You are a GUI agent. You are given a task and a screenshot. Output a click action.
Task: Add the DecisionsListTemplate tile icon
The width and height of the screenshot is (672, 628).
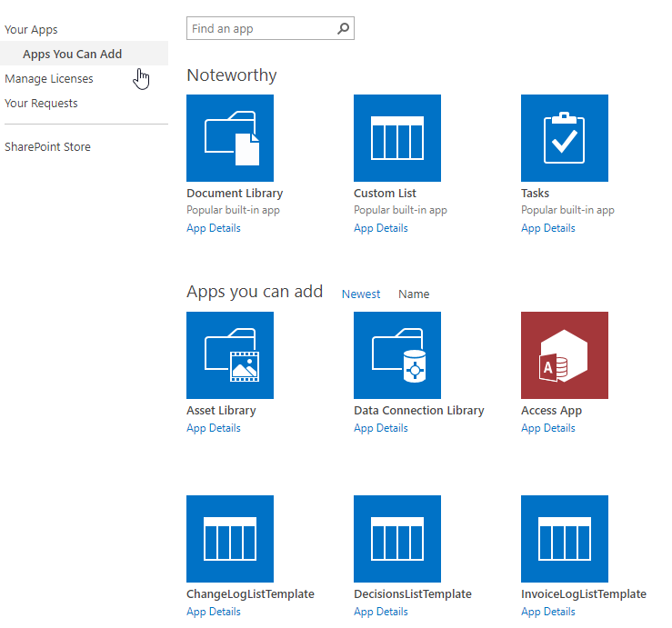point(396,539)
